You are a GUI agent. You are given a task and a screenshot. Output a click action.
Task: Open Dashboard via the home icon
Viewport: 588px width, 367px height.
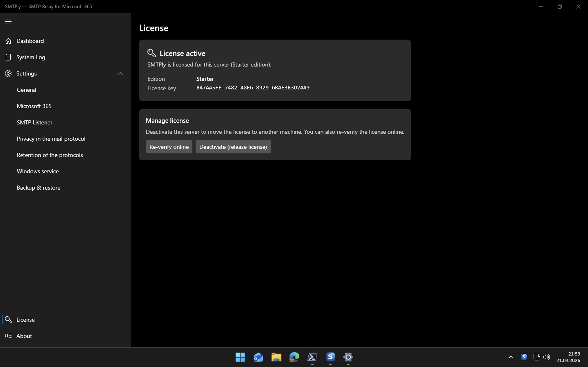(8, 41)
